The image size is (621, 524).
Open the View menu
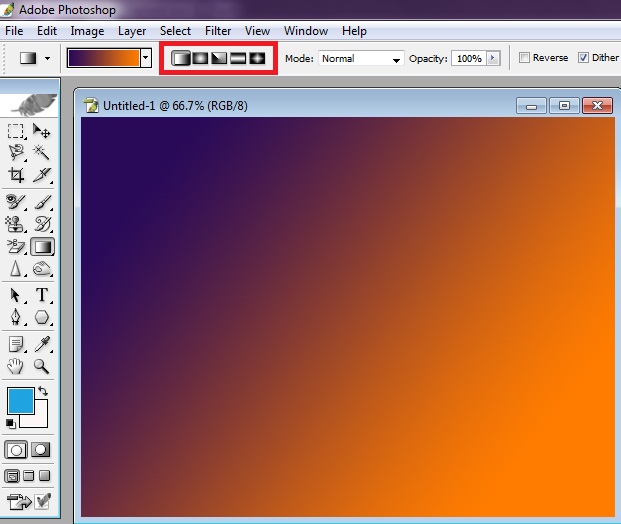tap(257, 31)
